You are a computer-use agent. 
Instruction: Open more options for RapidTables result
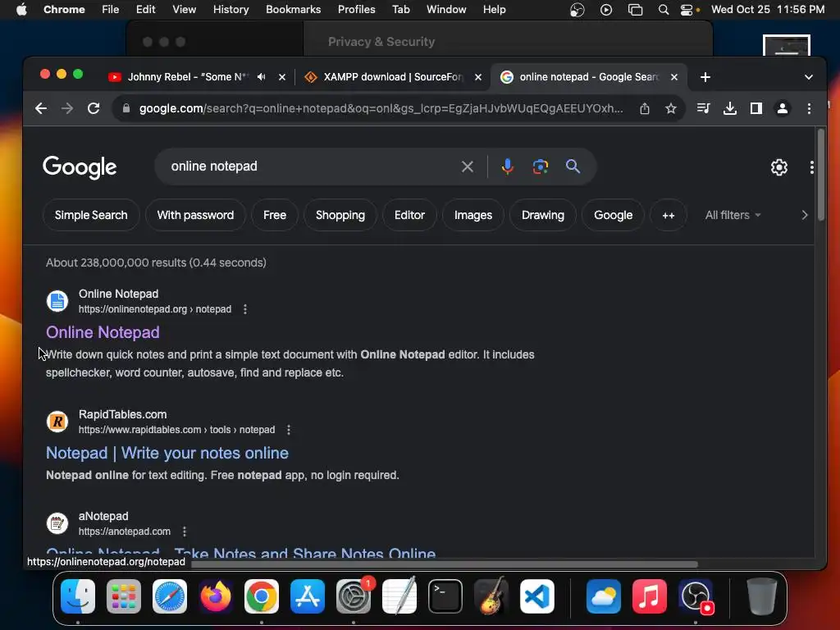[289, 430]
